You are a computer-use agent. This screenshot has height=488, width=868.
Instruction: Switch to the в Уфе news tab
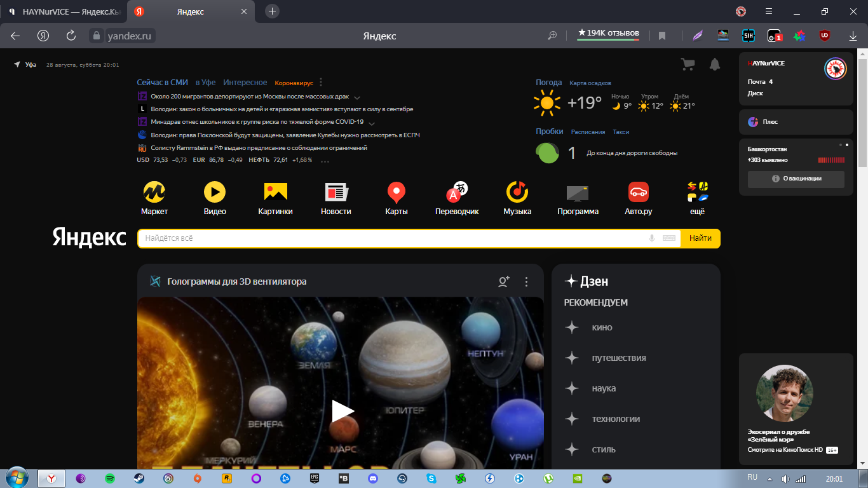206,83
